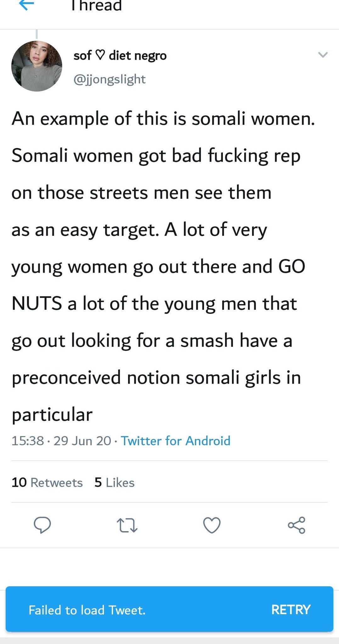Expand the tweet options chevron menu
This screenshot has height=644, width=339.
(x=323, y=55)
